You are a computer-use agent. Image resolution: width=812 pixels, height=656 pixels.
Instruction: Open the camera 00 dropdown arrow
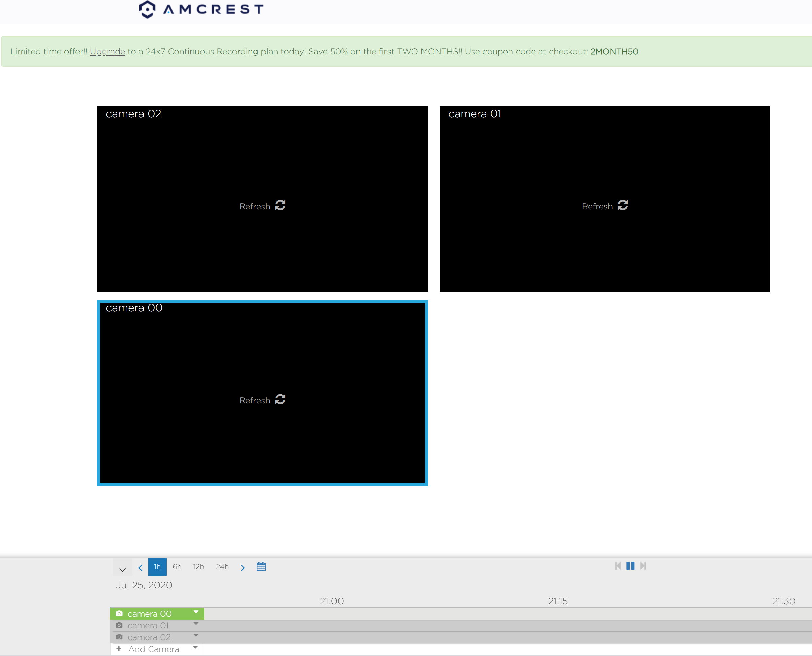click(x=196, y=612)
